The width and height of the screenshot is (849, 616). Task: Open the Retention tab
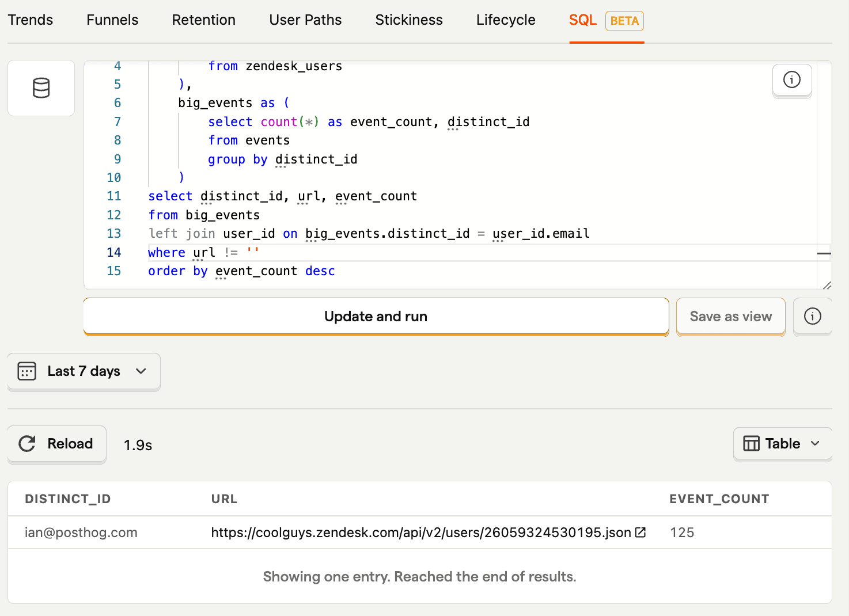click(x=204, y=20)
